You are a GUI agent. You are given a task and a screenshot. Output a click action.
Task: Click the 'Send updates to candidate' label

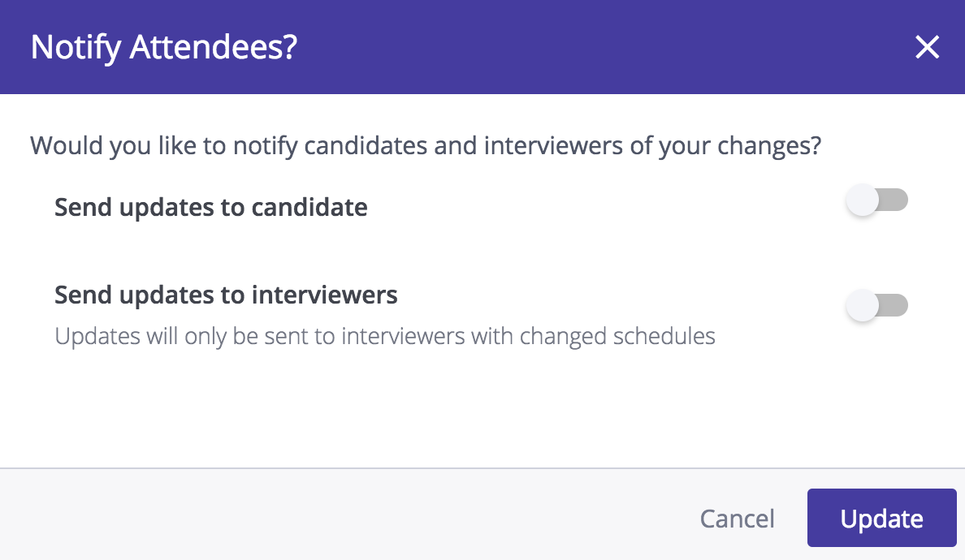[210, 208]
